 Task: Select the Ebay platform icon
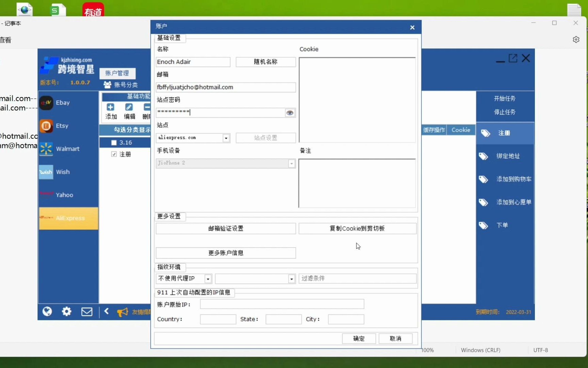(46, 103)
